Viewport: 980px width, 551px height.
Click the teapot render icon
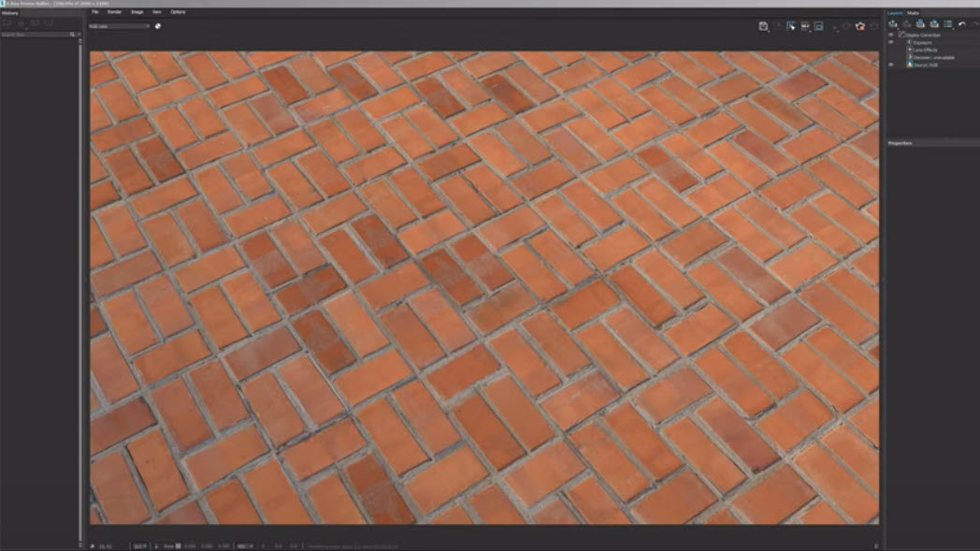[860, 26]
